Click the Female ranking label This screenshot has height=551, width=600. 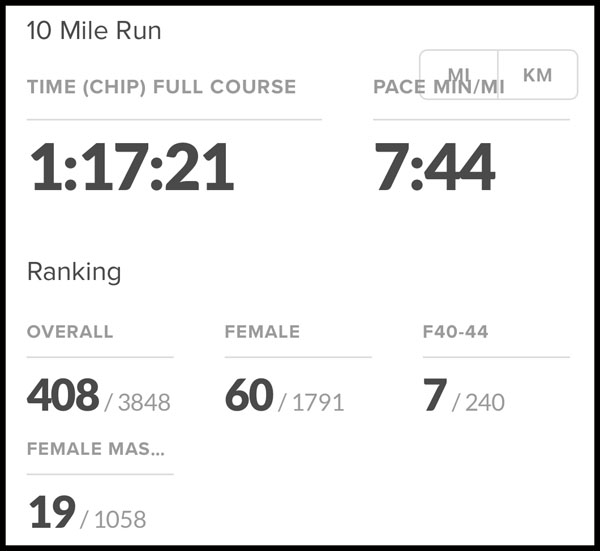click(262, 332)
